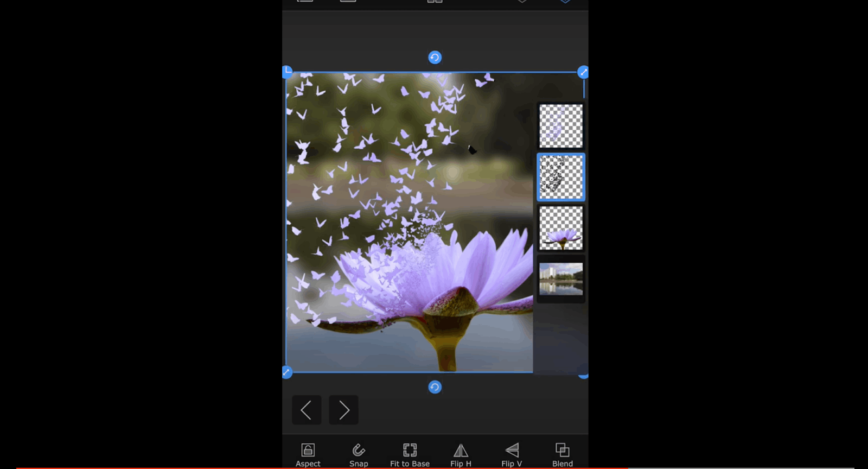Select the cutout flower layer thumbnail
Image resolution: width=868 pixels, height=469 pixels.
pyautogui.click(x=561, y=228)
